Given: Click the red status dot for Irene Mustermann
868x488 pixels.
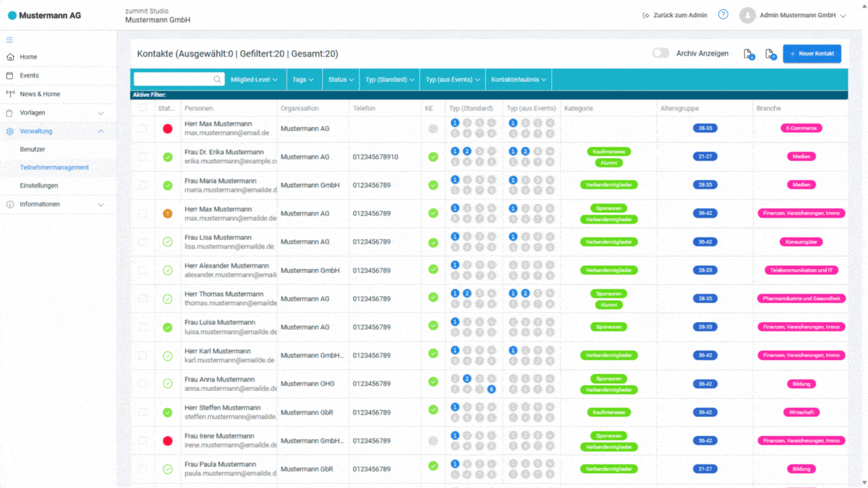Looking at the screenshot, I should [x=167, y=441].
